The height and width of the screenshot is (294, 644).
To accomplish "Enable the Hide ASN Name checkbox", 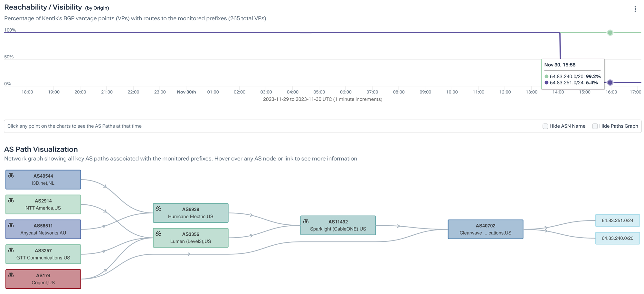I will tap(545, 126).
